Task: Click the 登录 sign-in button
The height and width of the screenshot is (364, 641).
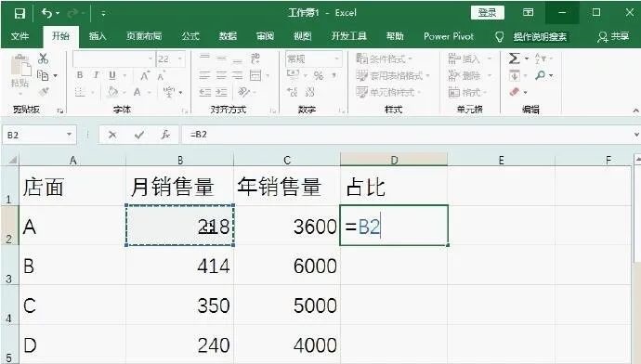Action: [487, 13]
